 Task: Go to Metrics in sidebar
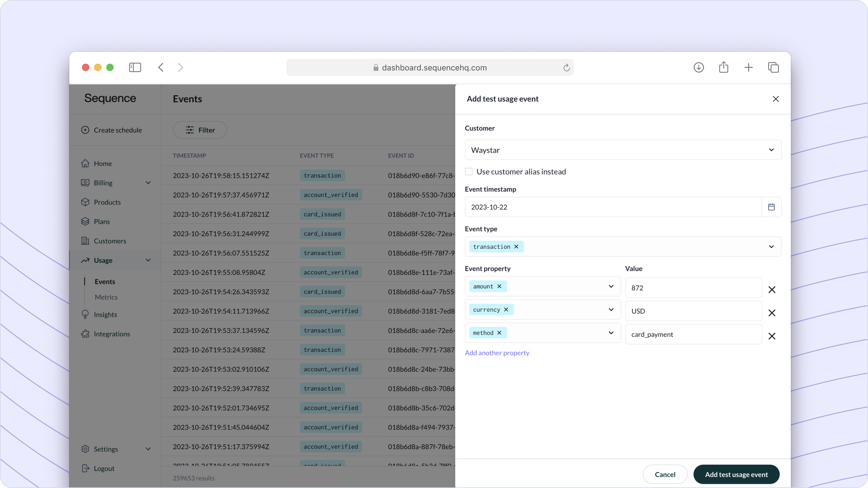tap(106, 297)
